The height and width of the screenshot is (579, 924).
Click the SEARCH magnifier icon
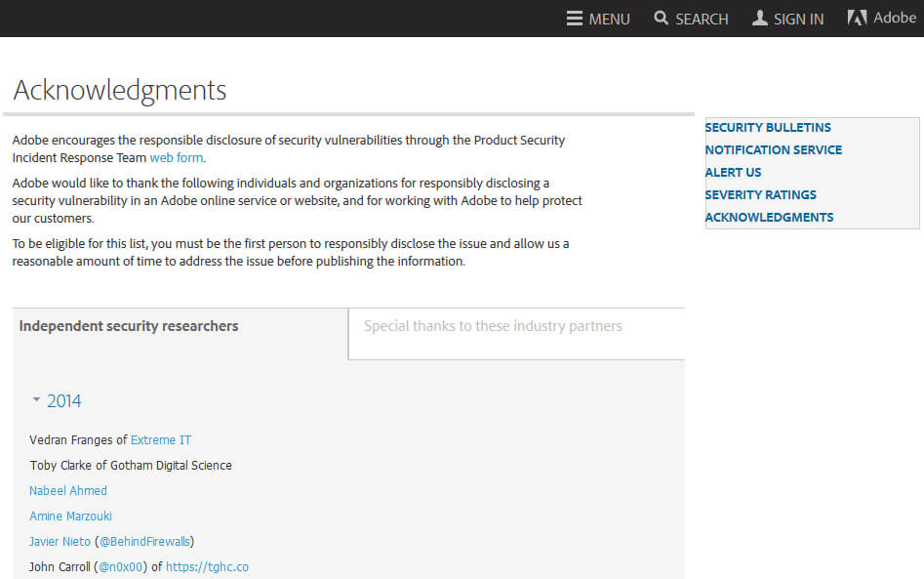point(662,19)
